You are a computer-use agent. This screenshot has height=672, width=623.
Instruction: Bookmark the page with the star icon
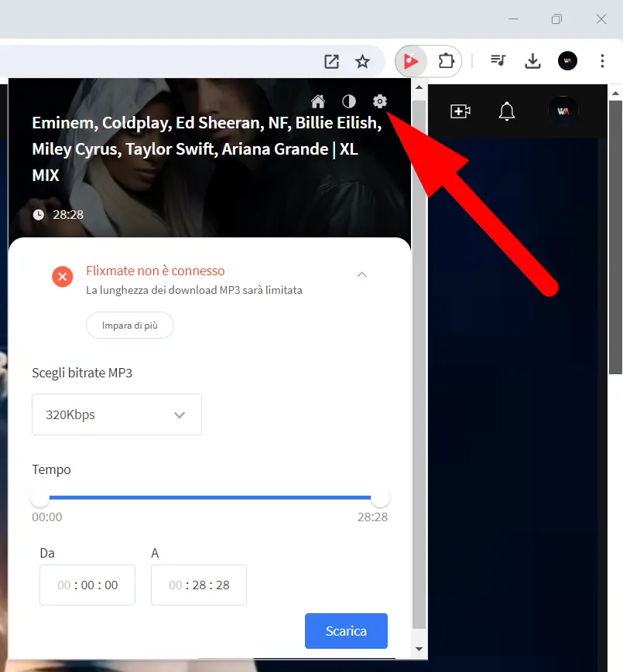[362, 61]
